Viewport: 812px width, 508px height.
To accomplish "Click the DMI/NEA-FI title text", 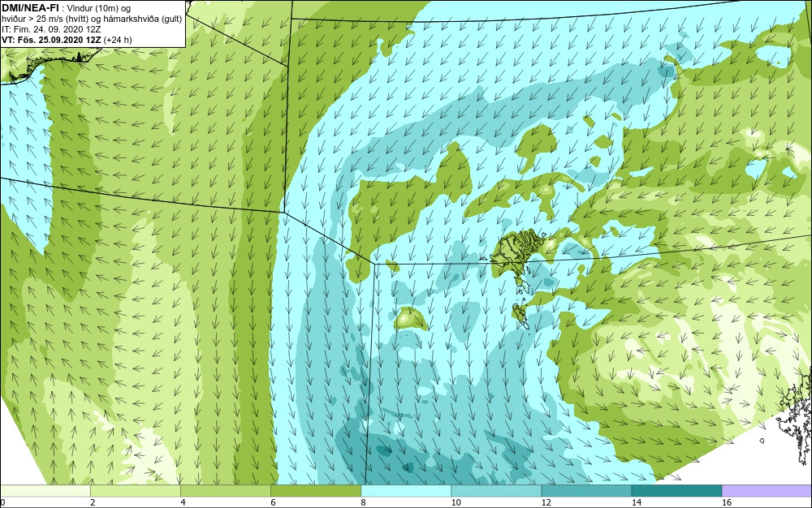I will 29,7.
